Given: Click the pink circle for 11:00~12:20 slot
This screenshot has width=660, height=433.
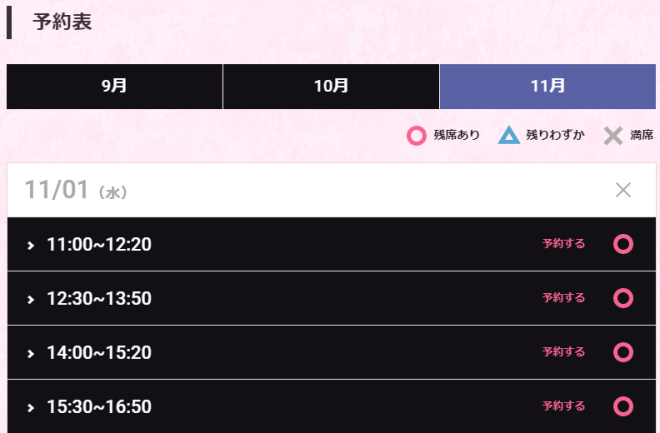Looking at the screenshot, I should (x=623, y=244).
